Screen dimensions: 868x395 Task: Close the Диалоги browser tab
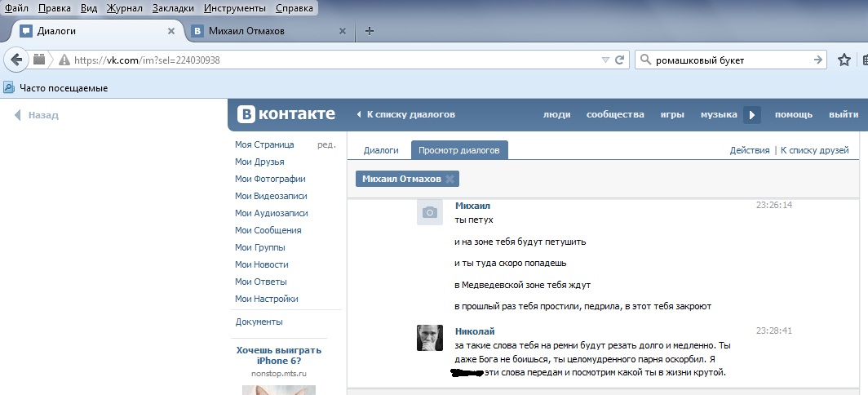(170, 31)
